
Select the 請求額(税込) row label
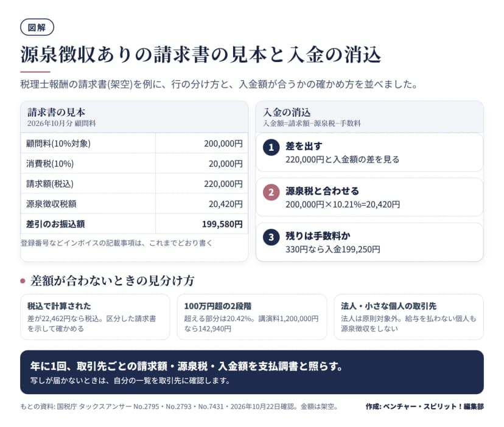click(x=50, y=184)
